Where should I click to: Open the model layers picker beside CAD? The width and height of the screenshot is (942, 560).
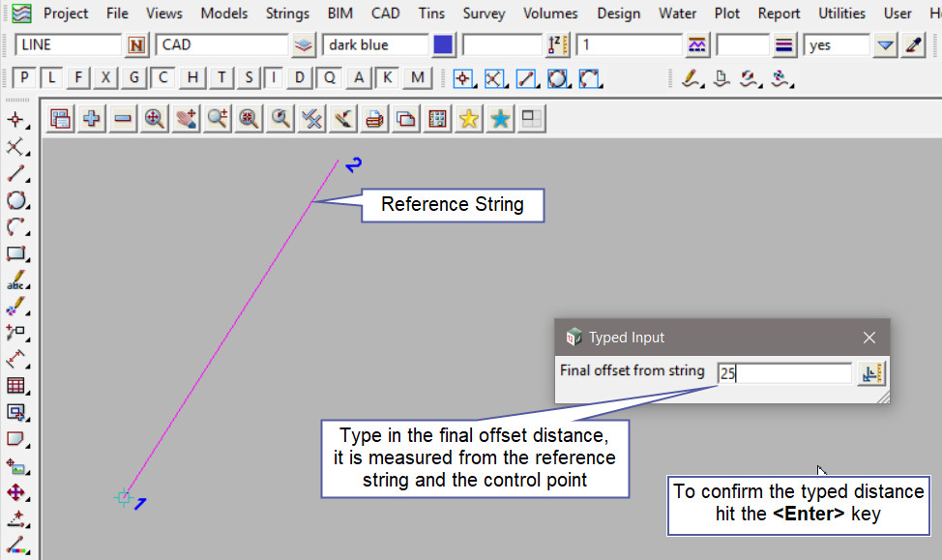304,45
